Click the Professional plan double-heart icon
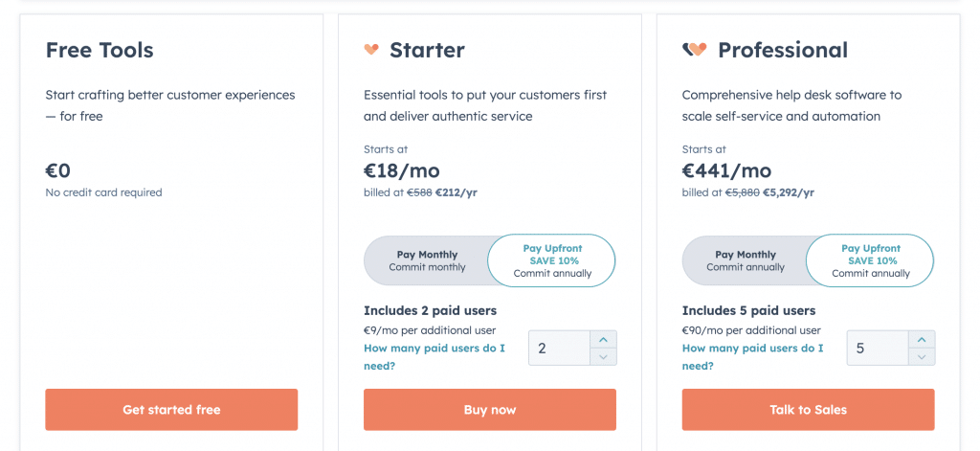The height and width of the screenshot is (451, 980). pyautogui.click(x=695, y=50)
